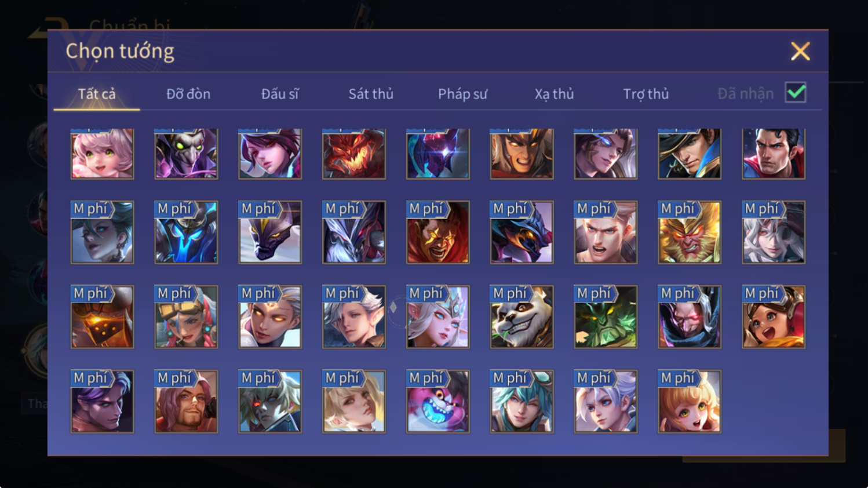Select the blonde curly-haired girl hero in last row
Screen dimensions: 868x488
[690, 401]
